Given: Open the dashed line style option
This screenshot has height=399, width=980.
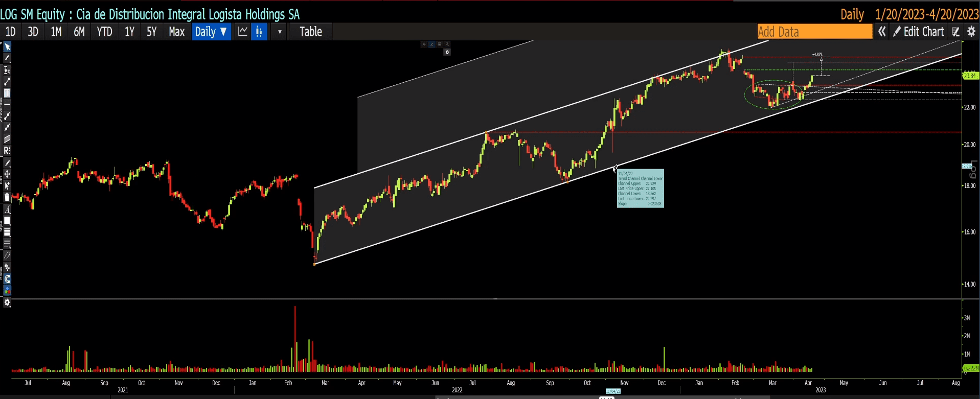Looking at the screenshot, I should [7, 244].
